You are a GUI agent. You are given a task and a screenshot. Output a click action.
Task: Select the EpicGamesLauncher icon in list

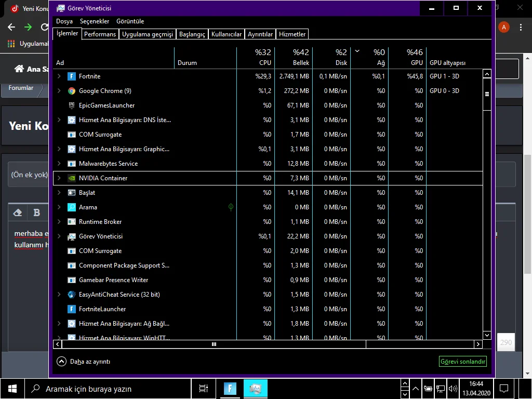click(x=72, y=105)
